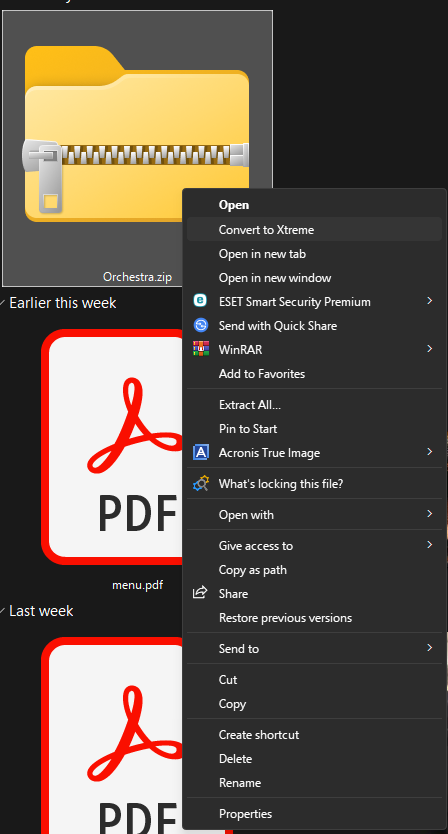448x834 pixels.
Task: Click the Acronis True Image icon
Action: click(x=200, y=453)
